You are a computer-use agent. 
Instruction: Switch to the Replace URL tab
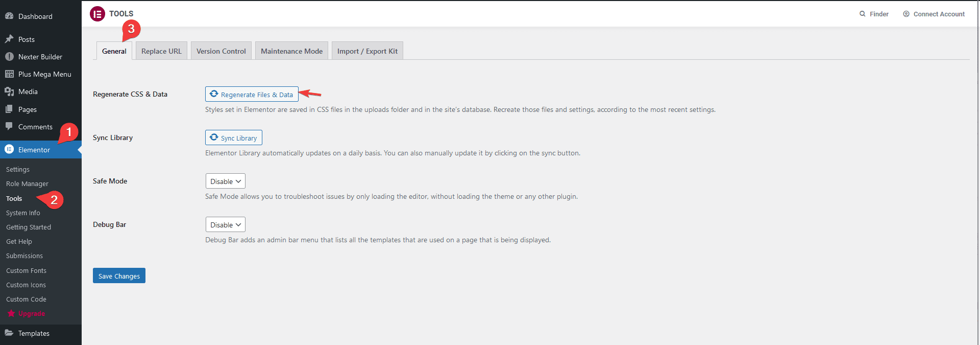pyautogui.click(x=161, y=51)
